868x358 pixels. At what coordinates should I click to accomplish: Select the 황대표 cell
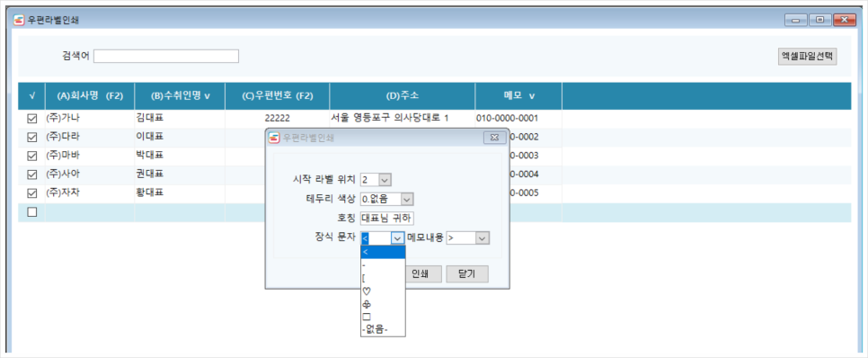pos(180,193)
